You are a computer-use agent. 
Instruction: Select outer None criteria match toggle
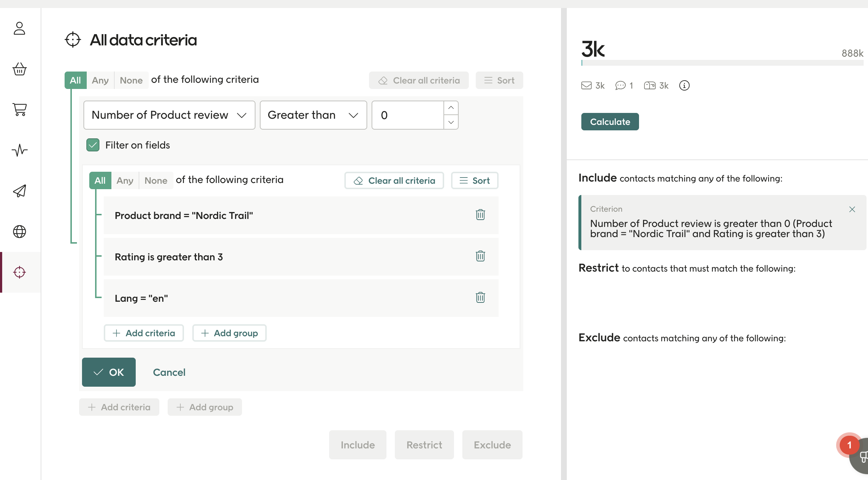point(131,80)
